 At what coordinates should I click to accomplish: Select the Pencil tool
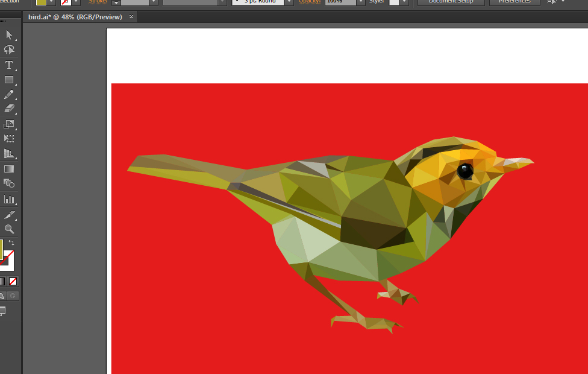[9, 95]
